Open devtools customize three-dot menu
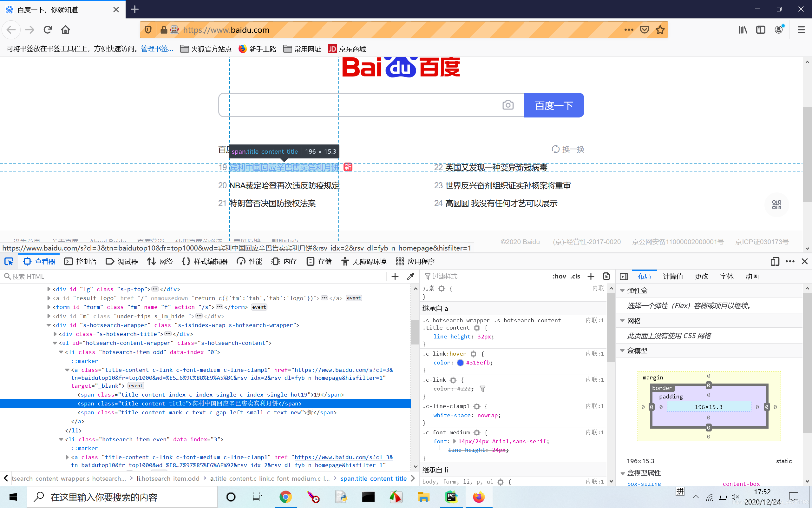The width and height of the screenshot is (812, 508). pyautogui.click(x=790, y=261)
